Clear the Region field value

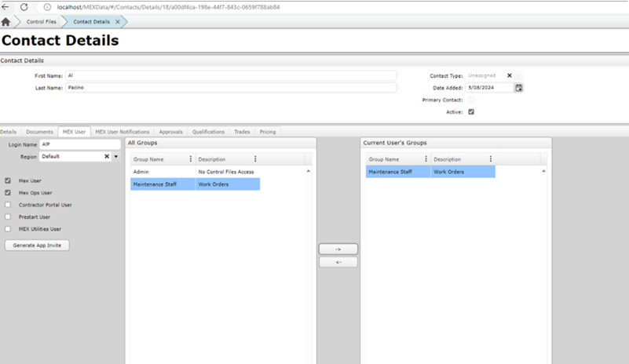coord(107,157)
